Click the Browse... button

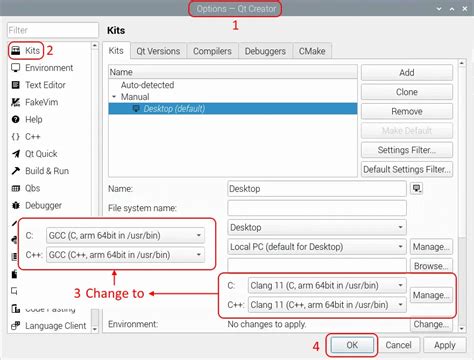[x=431, y=266]
